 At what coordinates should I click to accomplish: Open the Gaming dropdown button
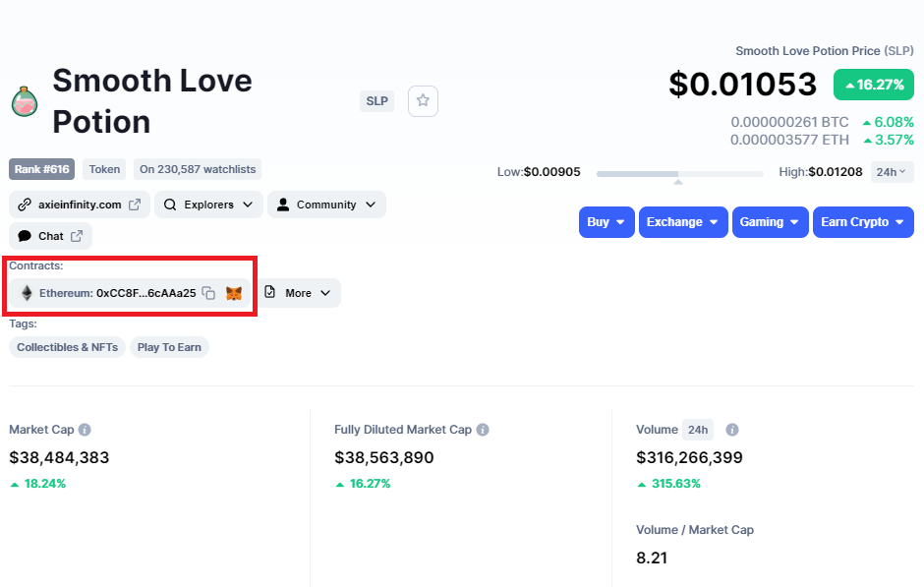point(771,222)
